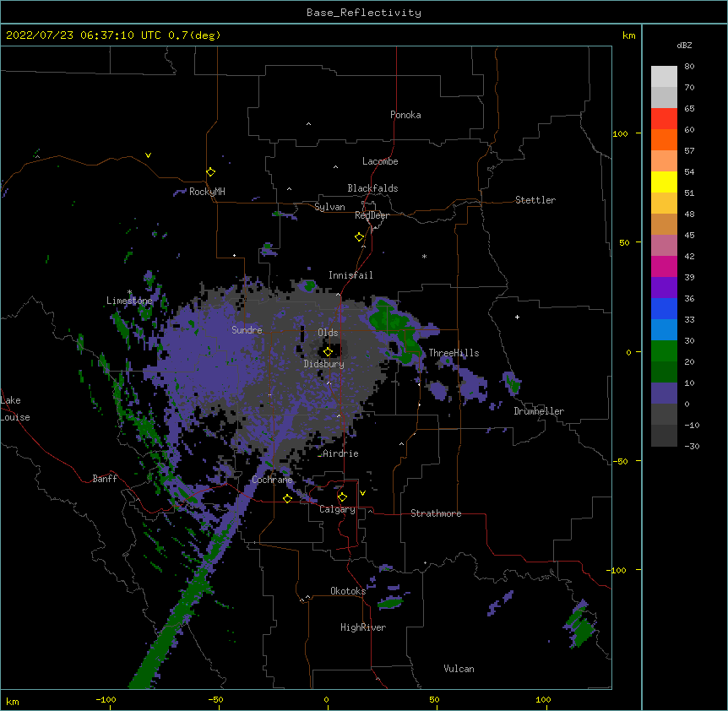The image size is (728, 711).
Task: Click the Strathmore city label
Action: (436, 513)
